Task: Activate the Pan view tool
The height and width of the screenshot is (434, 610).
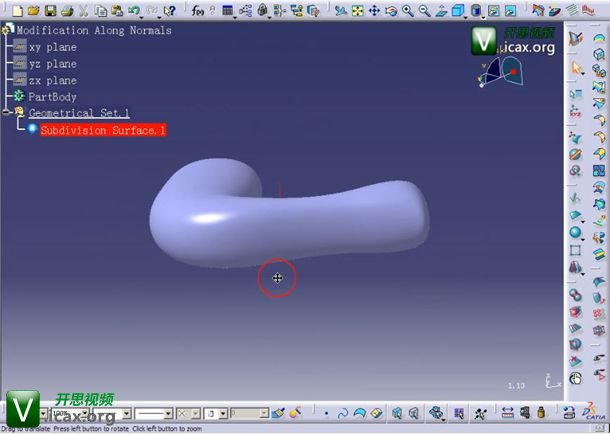Action: 374,10
